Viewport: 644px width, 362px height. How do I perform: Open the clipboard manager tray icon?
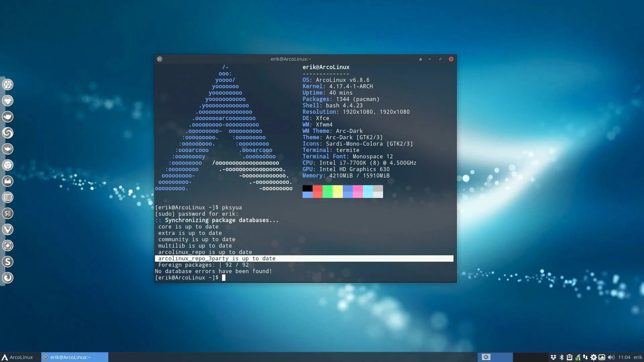pyautogui.click(x=570, y=357)
